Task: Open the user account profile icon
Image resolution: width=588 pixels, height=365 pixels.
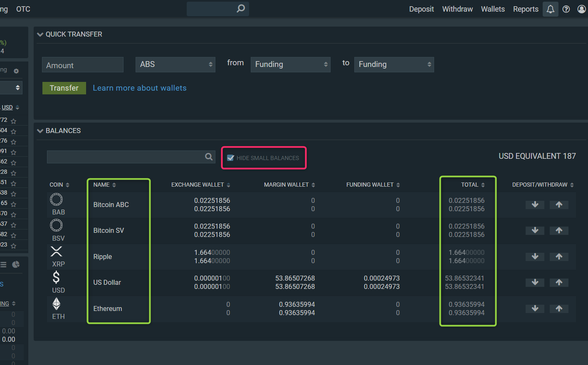Action: (581, 9)
